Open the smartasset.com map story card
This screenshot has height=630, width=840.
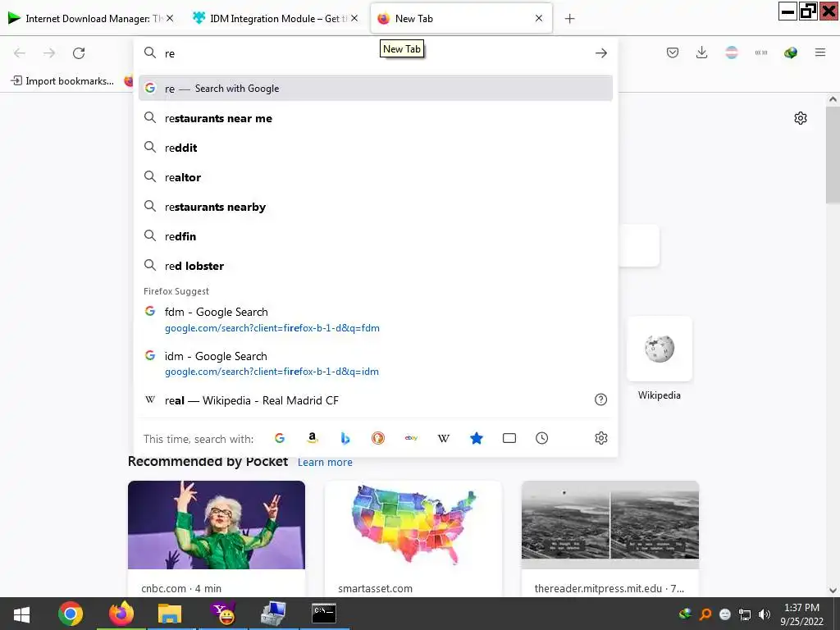point(413,538)
